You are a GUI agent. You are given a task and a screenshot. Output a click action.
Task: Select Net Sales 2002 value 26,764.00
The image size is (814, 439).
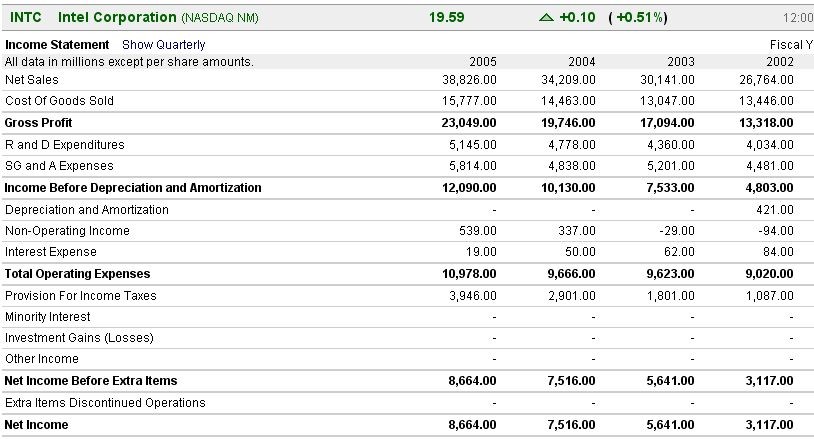point(766,80)
